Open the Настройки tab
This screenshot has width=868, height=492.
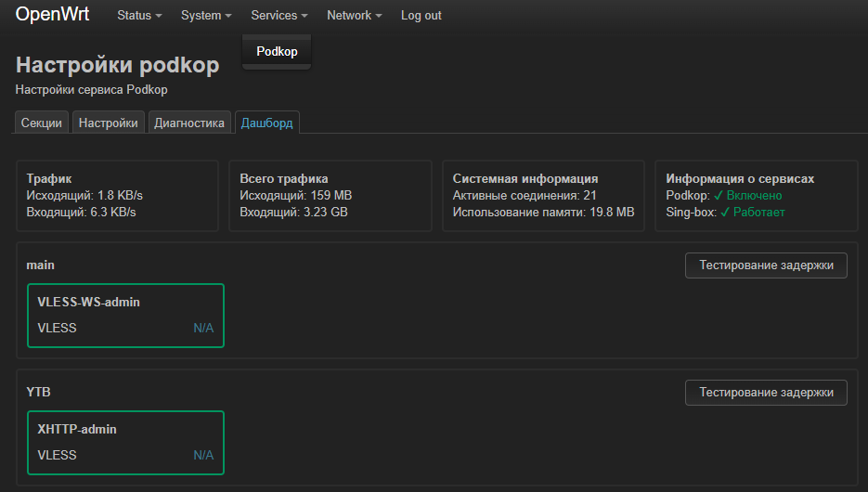109,123
